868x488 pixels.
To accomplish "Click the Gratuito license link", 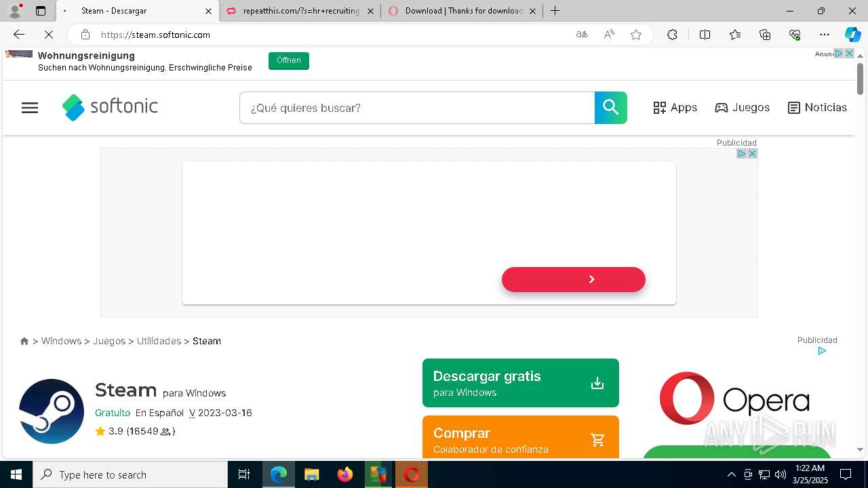I will coord(113,413).
